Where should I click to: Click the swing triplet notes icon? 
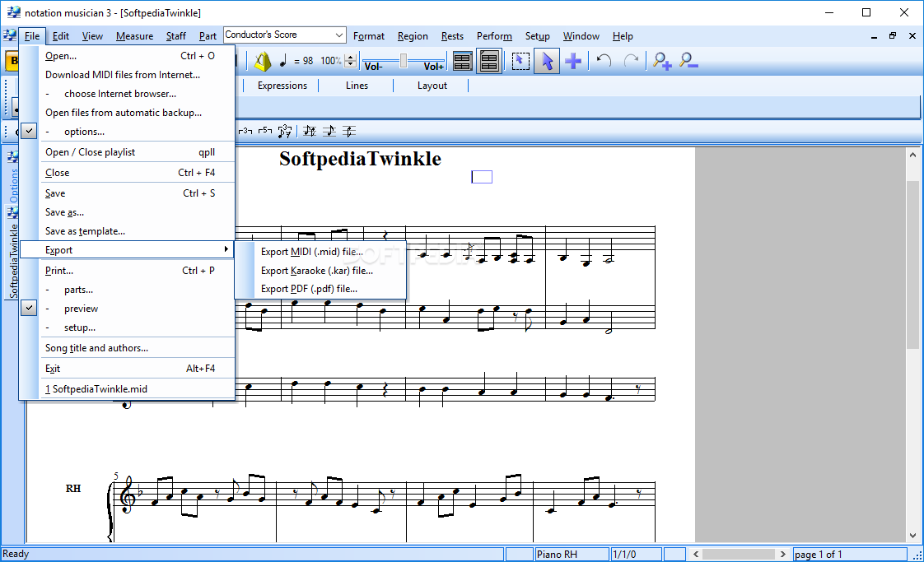[x=285, y=131]
